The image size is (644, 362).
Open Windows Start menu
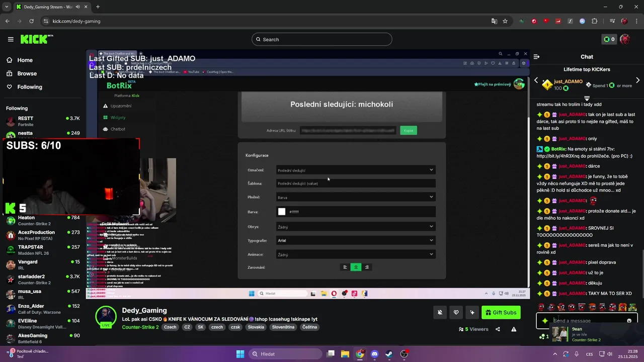pos(240,354)
